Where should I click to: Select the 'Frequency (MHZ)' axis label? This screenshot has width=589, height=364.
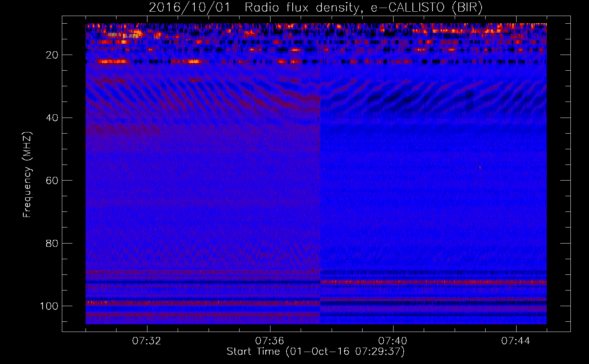27,175
